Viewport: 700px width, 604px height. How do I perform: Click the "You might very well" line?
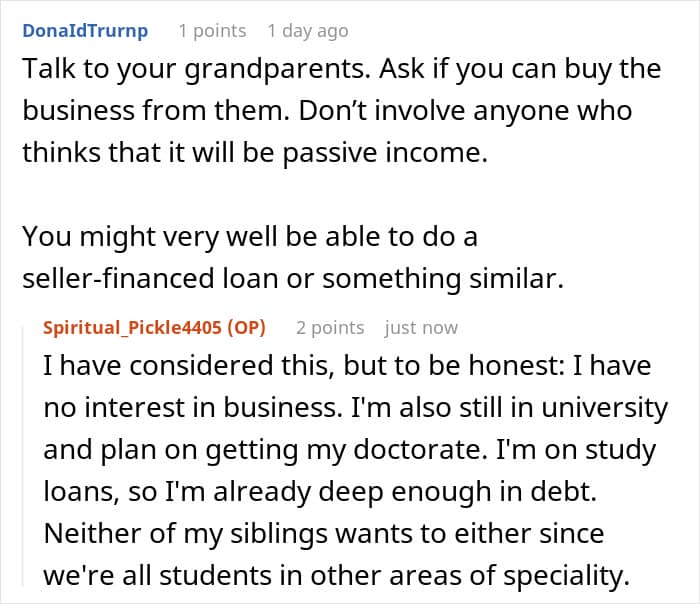click(x=150, y=237)
